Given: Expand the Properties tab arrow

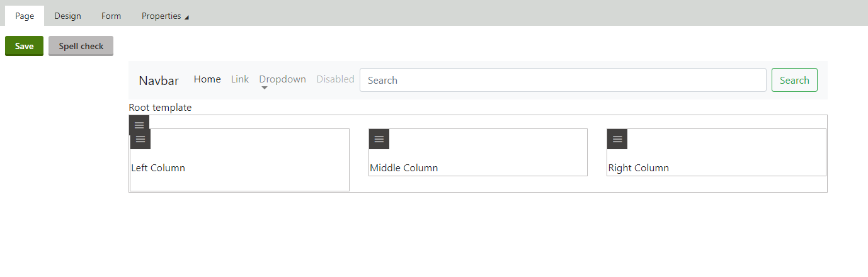Looking at the screenshot, I should (x=186, y=17).
